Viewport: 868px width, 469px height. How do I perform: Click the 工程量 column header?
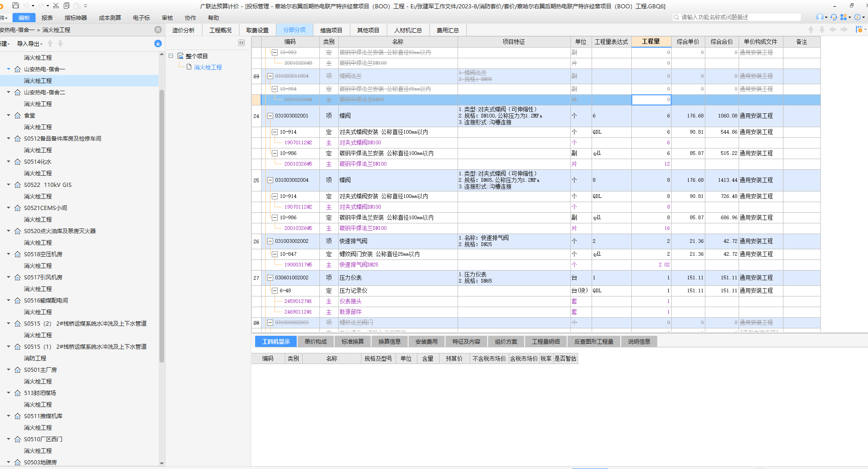pos(651,42)
